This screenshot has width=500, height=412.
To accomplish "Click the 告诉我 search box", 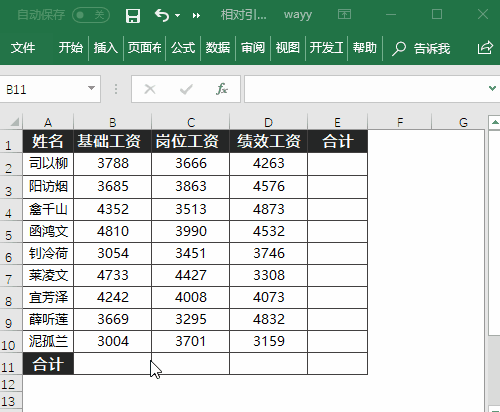I will [421, 49].
